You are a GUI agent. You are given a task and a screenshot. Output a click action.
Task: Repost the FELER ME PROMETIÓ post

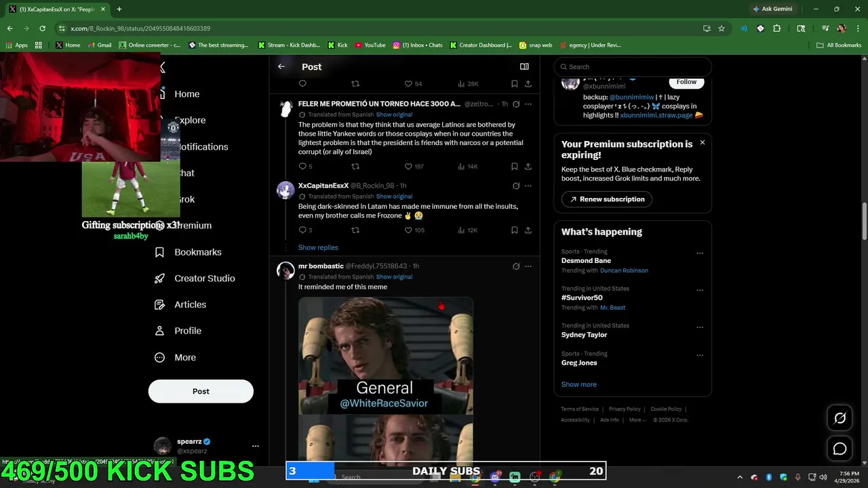tap(355, 166)
